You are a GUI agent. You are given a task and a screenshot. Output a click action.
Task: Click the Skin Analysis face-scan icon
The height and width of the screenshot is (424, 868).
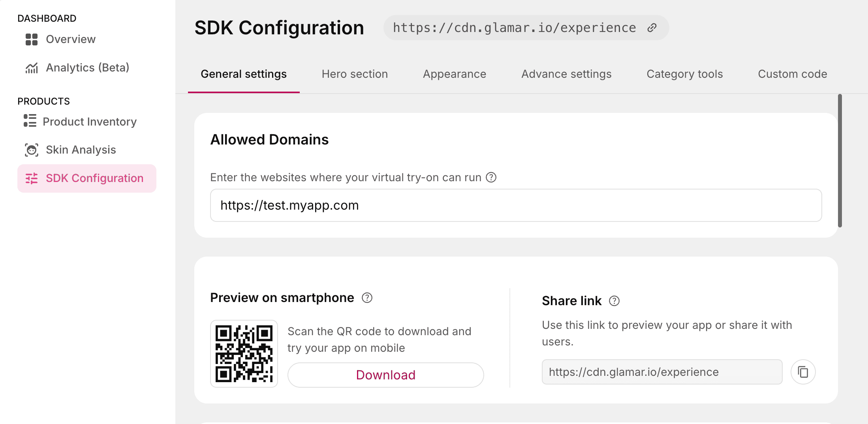[x=32, y=150]
